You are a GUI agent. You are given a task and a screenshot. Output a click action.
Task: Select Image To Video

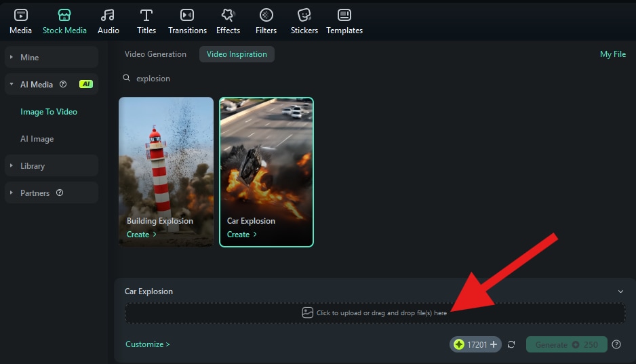click(49, 111)
